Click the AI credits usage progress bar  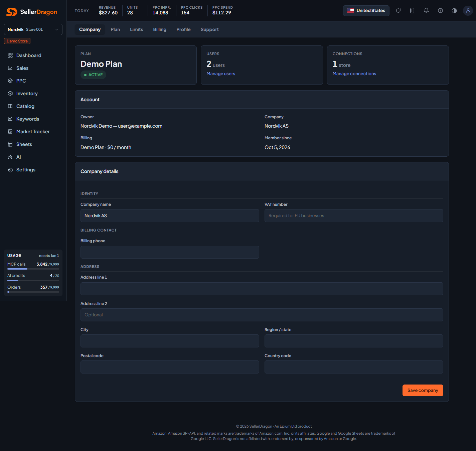tap(33, 281)
